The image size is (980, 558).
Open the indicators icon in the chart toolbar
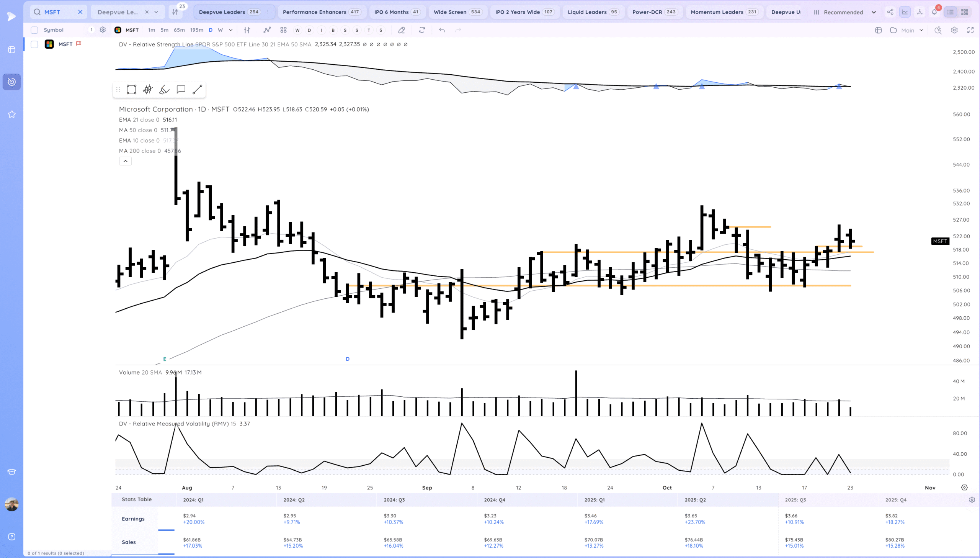pyautogui.click(x=267, y=30)
